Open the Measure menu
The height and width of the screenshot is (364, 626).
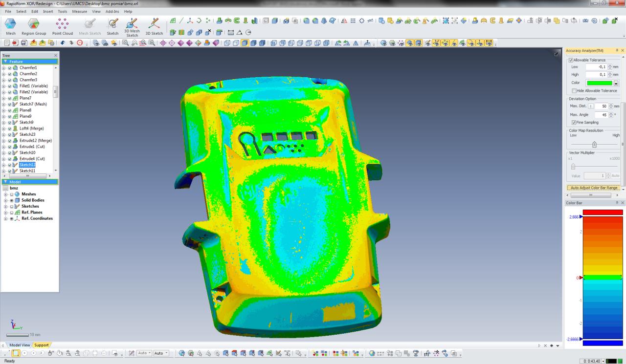click(79, 11)
